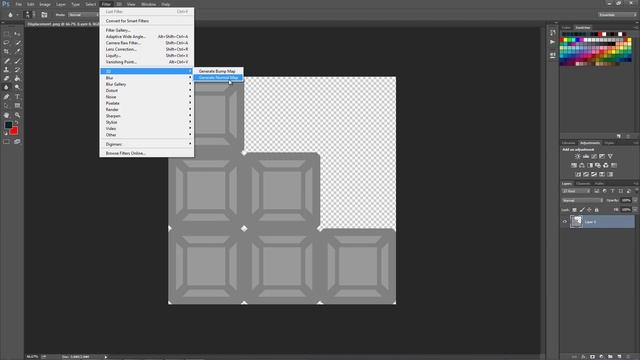Open the collapsed History panel icon

(553, 33)
